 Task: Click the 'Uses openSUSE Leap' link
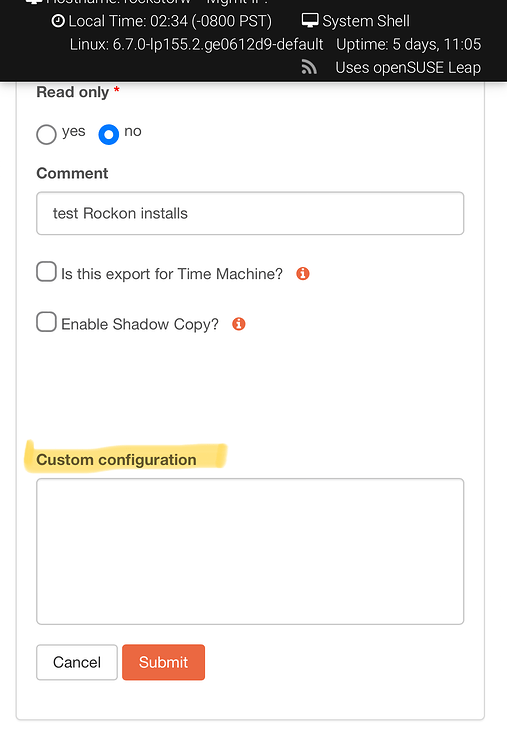tap(408, 68)
